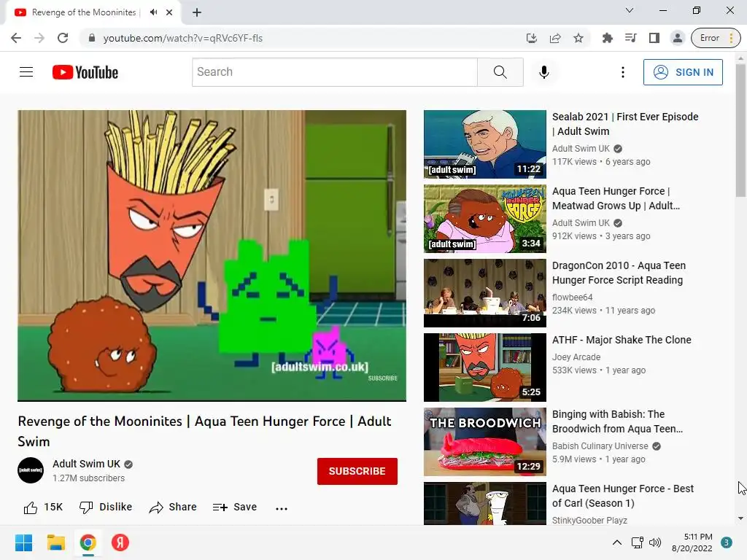747x560 pixels.
Task: Click the Major Shake Clone 5:25 thumbnail
Action: point(485,367)
